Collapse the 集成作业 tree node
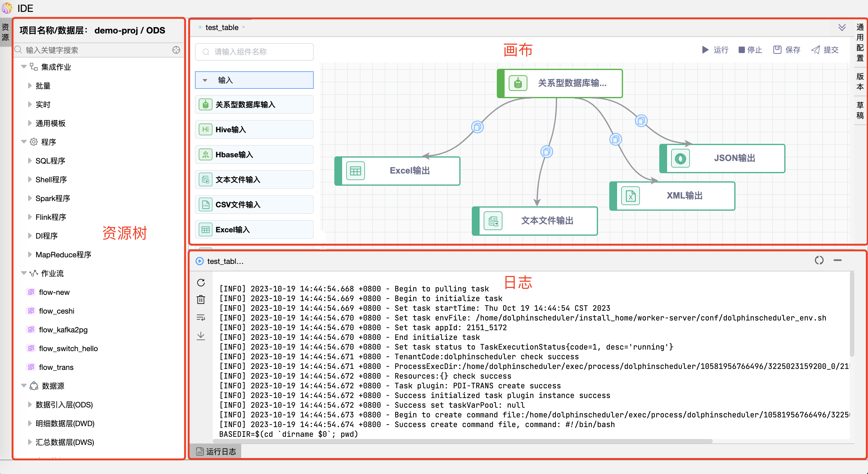Screen dimensions: 868x474 pos(24,67)
